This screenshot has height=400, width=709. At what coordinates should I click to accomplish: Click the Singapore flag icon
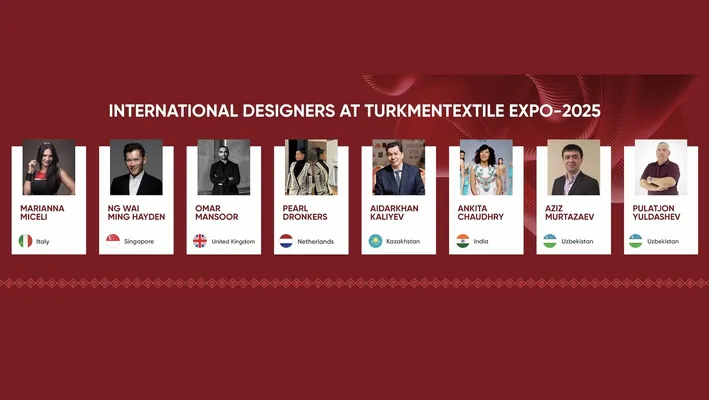(113, 241)
